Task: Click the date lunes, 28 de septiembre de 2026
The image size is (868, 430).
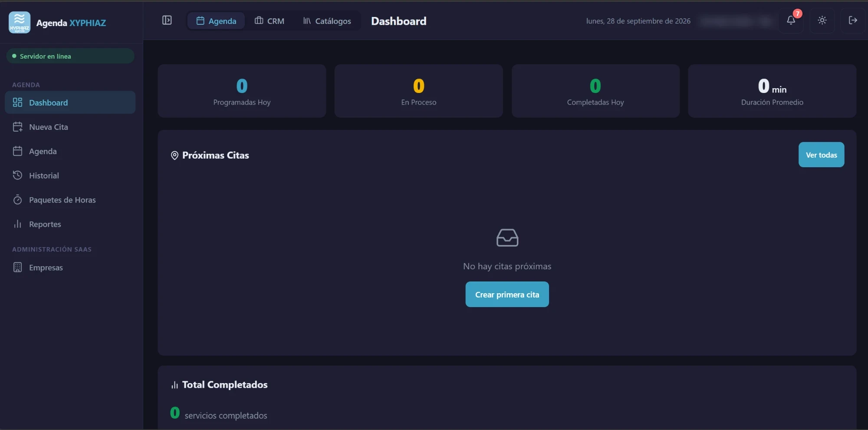Action: point(638,21)
